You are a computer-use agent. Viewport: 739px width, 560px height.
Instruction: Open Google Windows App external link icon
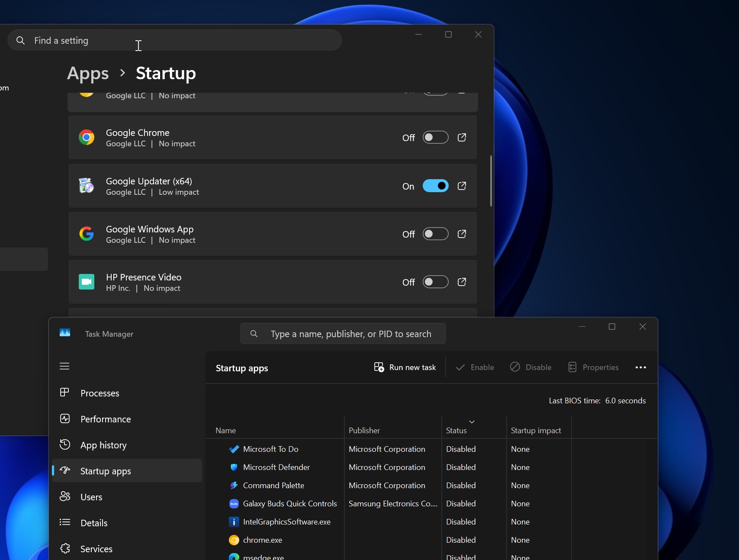point(462,234)
